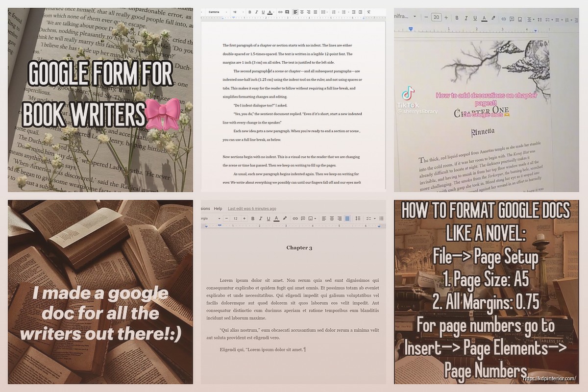588x392 pixels.
Task: Enable justify alignment in the Georgia toolbar
Action: point(347,219)
